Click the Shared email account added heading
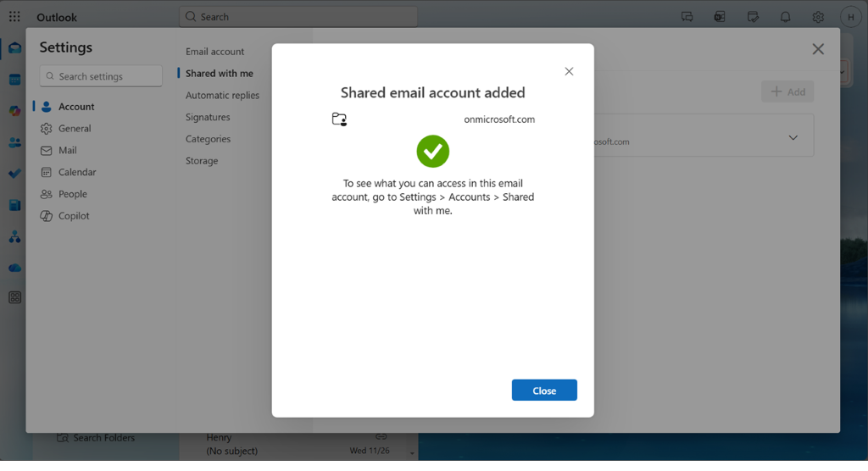 pyautogui.click(x=433, y=92)
